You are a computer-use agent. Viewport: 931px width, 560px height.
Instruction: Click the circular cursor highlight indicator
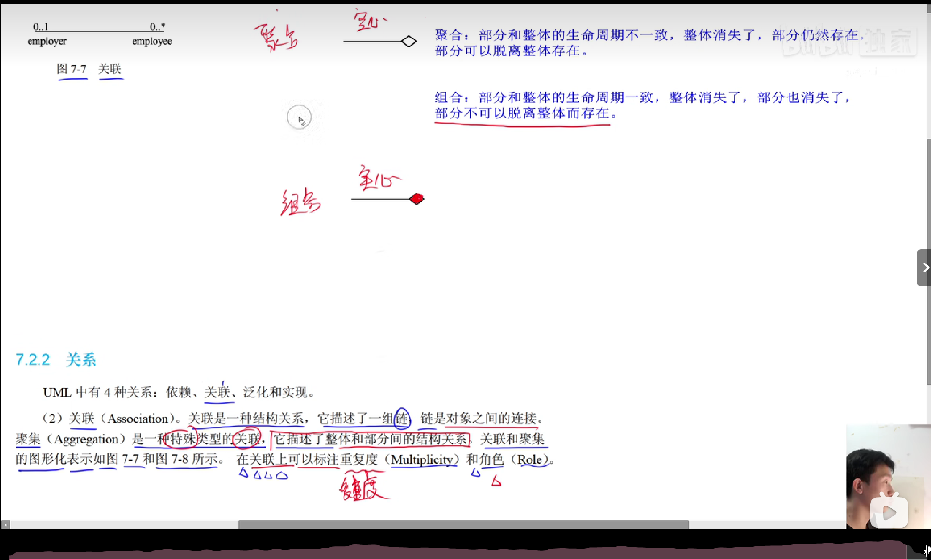tap(299, 117)
